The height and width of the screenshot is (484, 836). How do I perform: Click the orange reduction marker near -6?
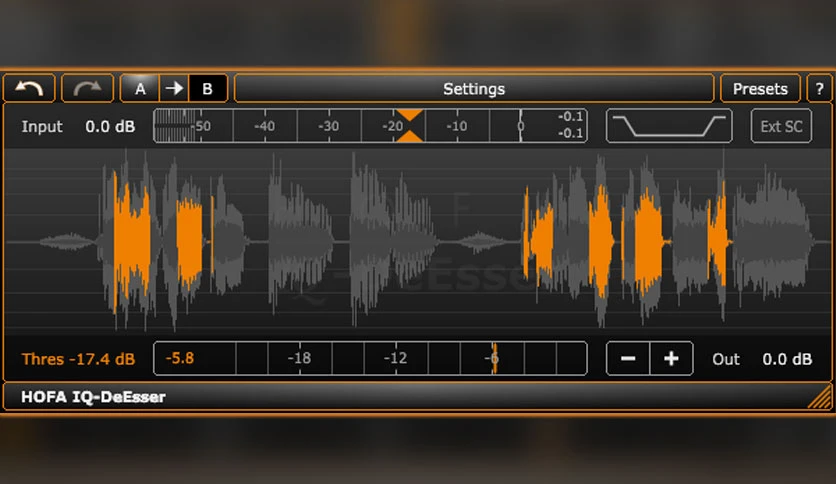[x=494, y=358]
